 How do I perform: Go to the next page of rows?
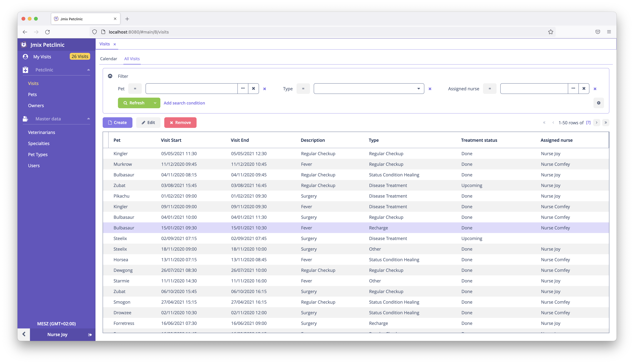pyautogui.click(x=597, y=122)
